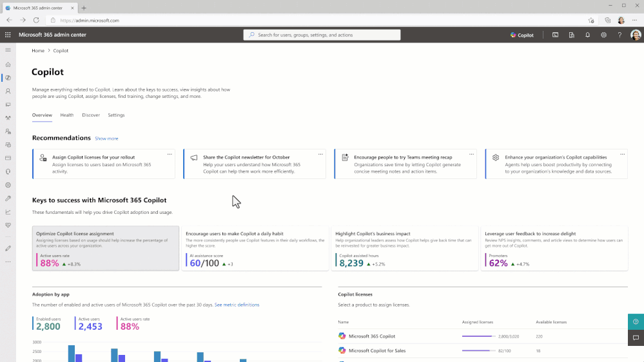Viewport: 644px width, 362px height.
Task: Click Microsoft 365 Copilot assigned licenses bar
Action: pyautogui.click(x=479, y=336)
